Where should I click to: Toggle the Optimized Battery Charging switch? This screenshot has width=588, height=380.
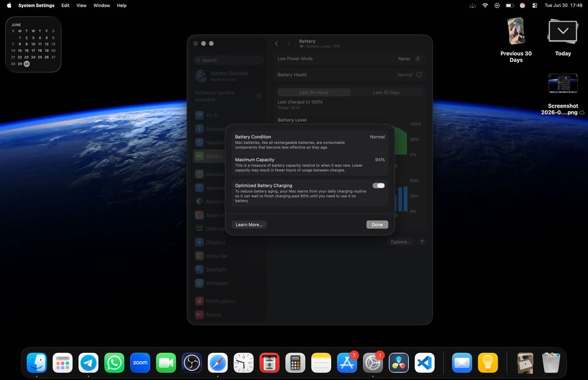pyautogui.click(x=378, y=186)
